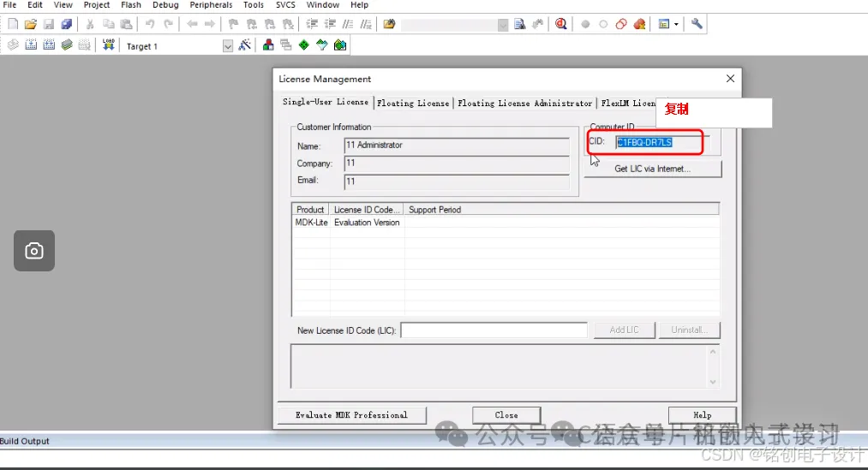Click Navigate Forwards arrow icon
Screen dimensions: 868x470
pos(210,24)
